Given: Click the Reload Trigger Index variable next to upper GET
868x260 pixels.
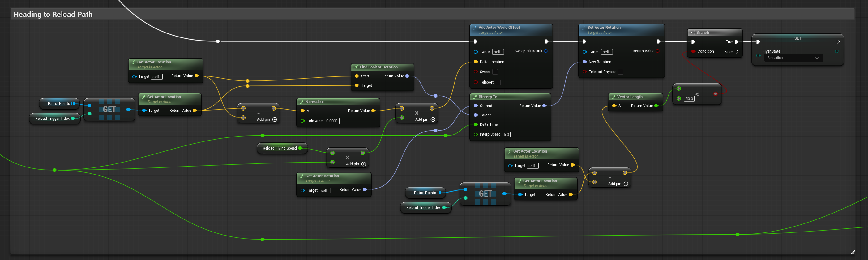Looking at the screenshot, I should (x=55, y=119).
